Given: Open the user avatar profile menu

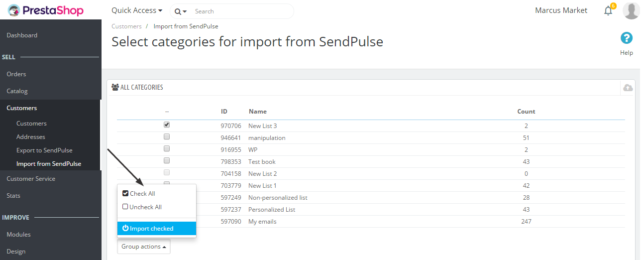Looking at the screenshot, I should tap(631, 10).
